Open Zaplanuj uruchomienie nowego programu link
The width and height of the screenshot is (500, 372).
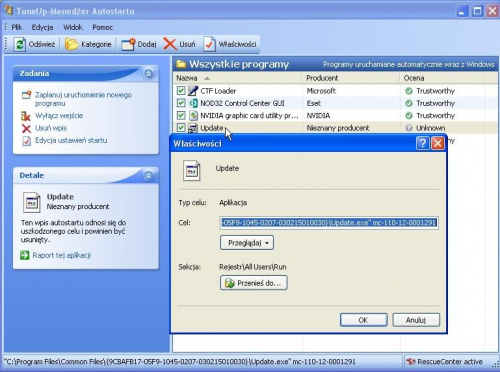(83, 99)
